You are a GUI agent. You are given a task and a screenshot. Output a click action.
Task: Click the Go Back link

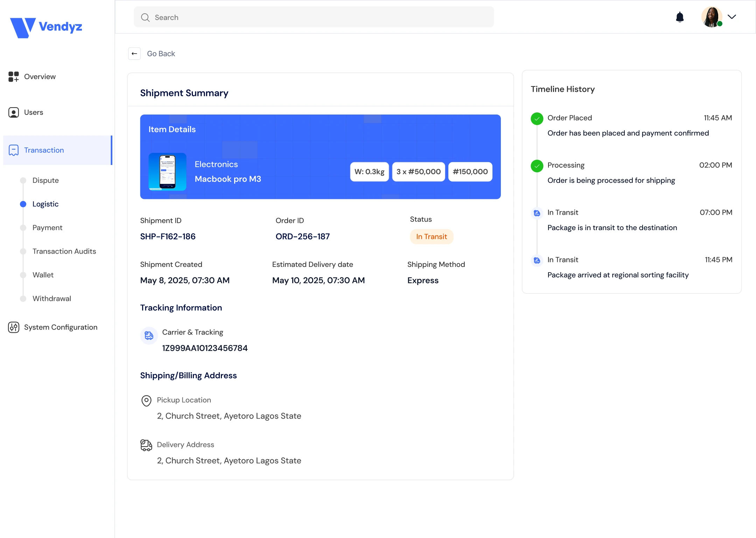click(x=161, y=54)
